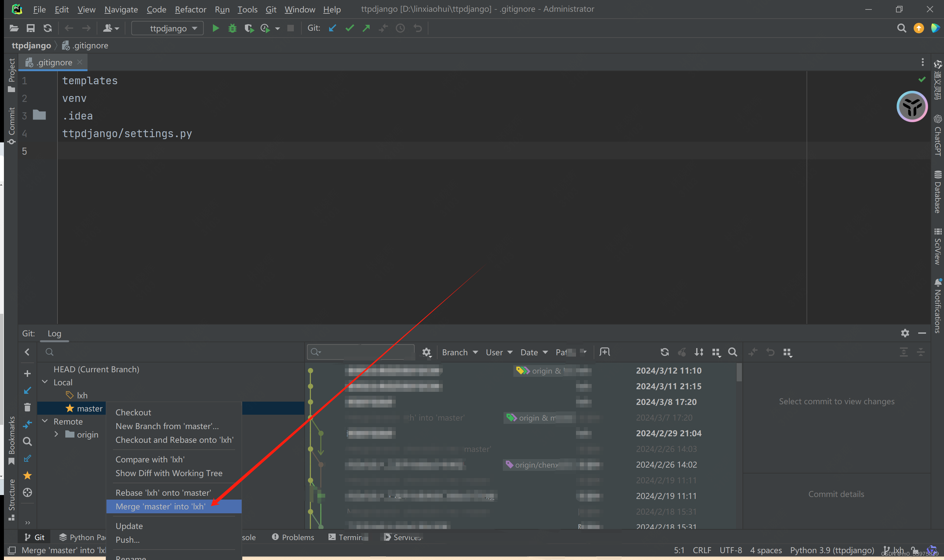Toggle favorite star next to master branch
This screenshot has width=944, height=560.
point(70,408)
